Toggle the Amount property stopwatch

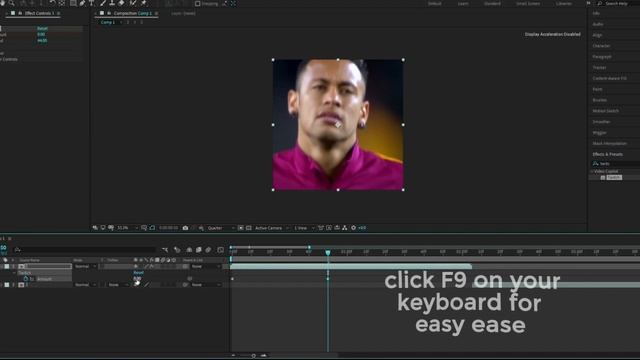click(26, 279)
